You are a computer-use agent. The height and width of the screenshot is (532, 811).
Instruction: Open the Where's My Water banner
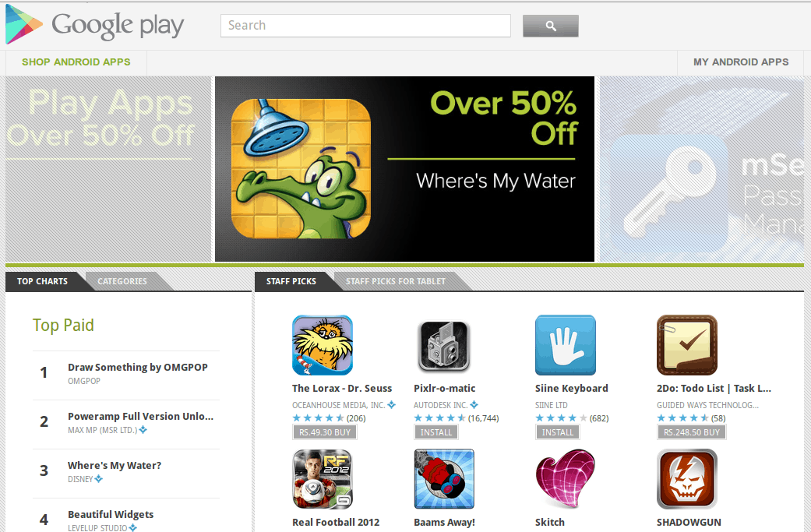point(404,169)
